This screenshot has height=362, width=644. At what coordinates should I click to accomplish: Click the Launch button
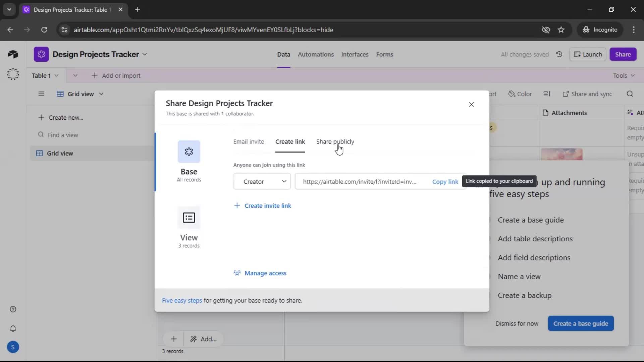[588, 54]
